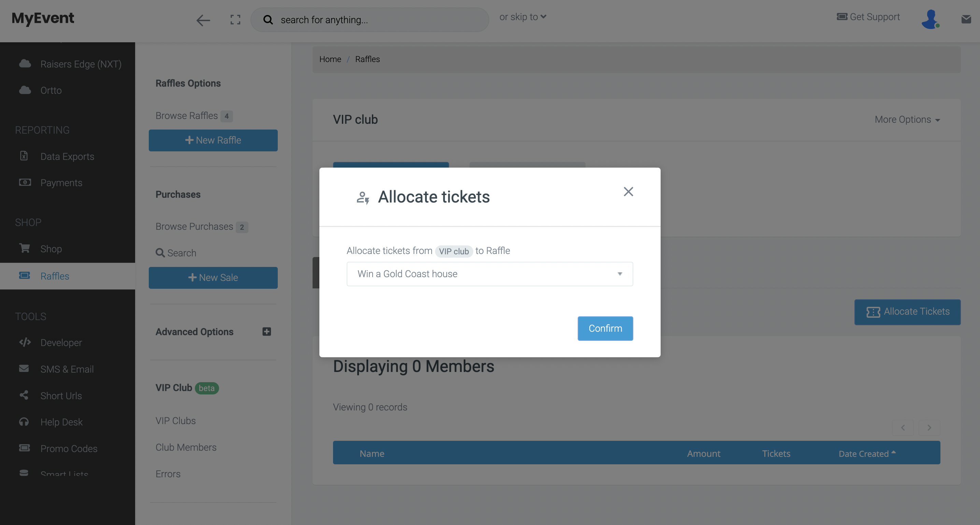Viewport: 980px width, 525px height.
Task: Go to Home breadcrumb link
Action: (330, 59)
